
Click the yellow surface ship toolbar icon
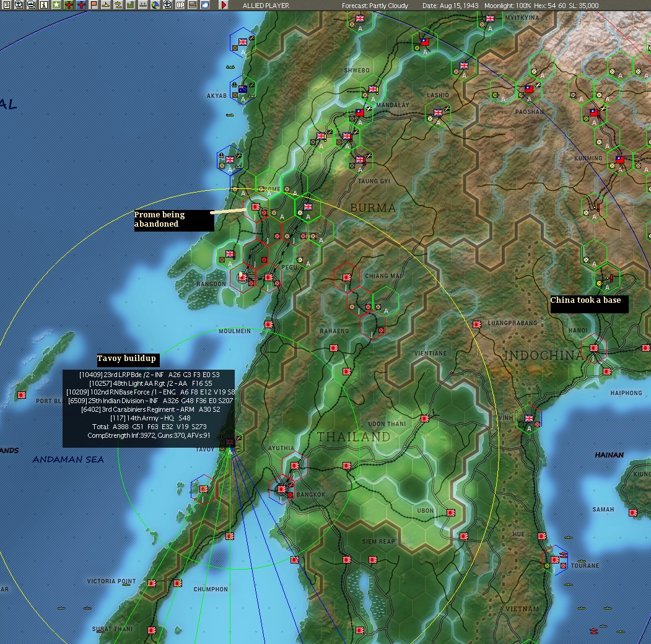106,5
